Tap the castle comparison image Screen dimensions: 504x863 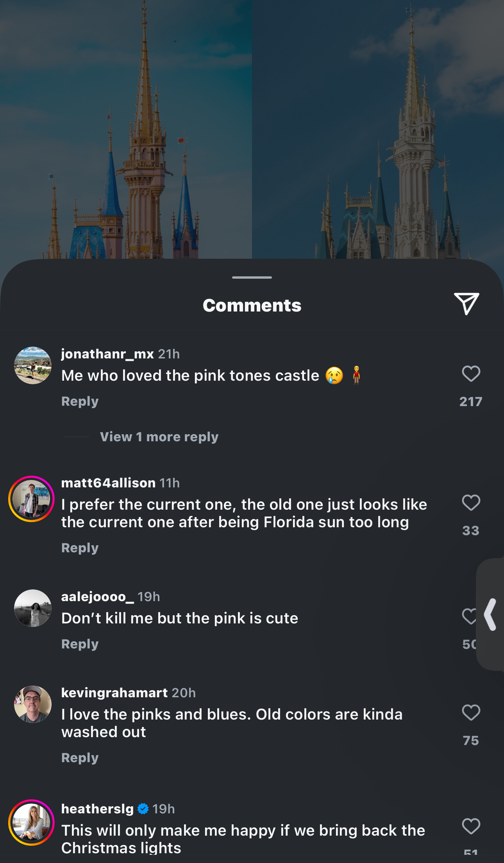point(252,129)
